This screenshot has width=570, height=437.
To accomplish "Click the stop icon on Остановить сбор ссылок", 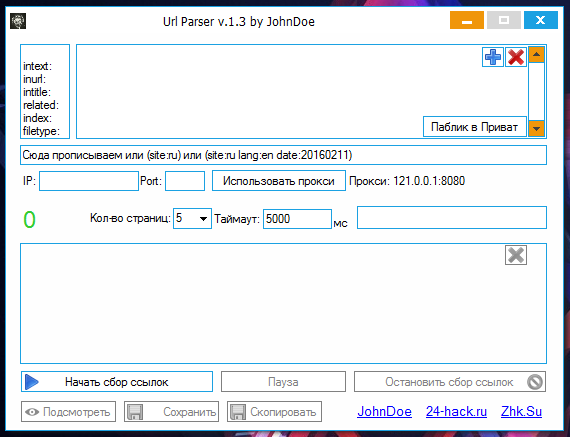I will (x=535, y=382).
